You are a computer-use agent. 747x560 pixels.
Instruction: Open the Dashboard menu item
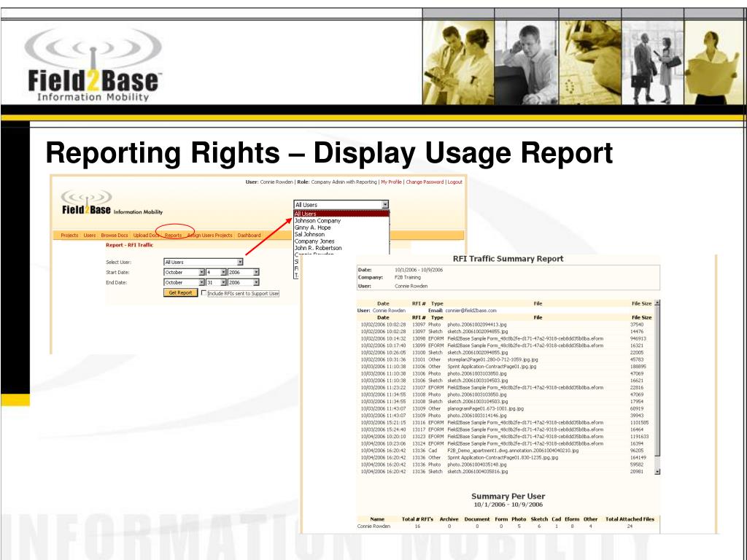click(x=249, y=236)
